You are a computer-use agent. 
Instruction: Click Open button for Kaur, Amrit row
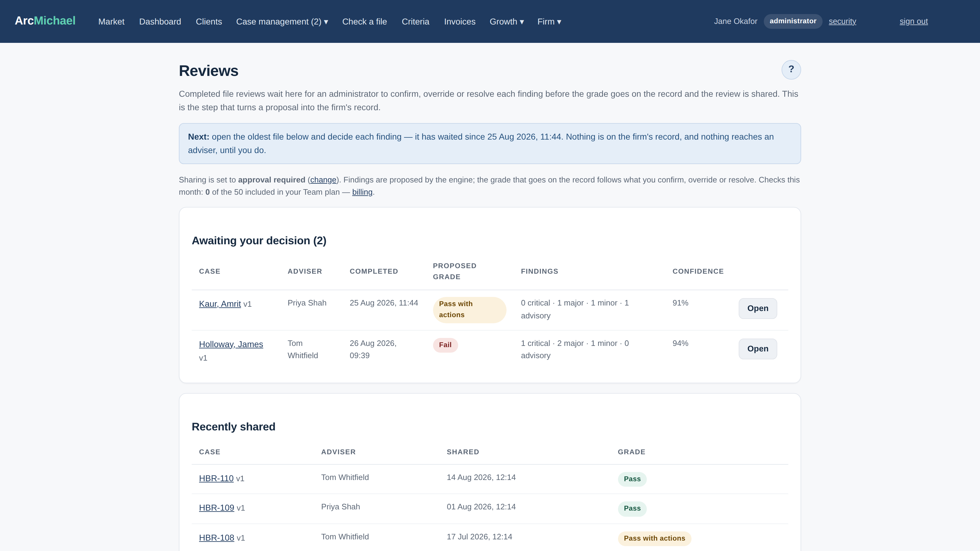pos(757,308)
